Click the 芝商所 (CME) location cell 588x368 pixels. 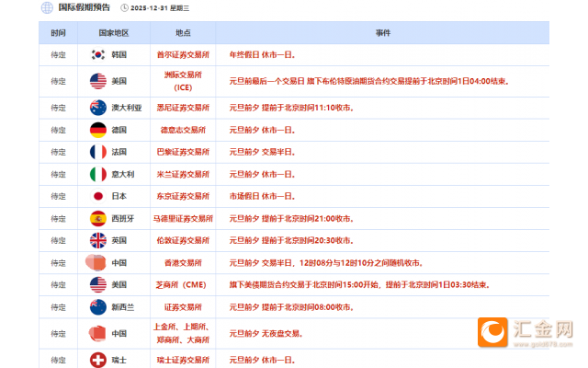point(181,284)
